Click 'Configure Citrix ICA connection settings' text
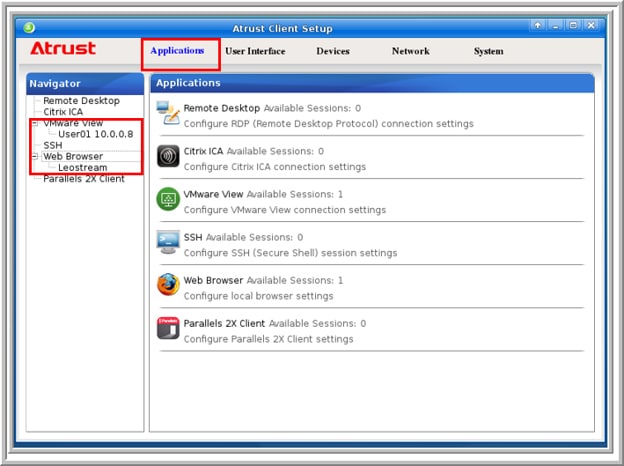Screen dimensions: 624x466 275,167
